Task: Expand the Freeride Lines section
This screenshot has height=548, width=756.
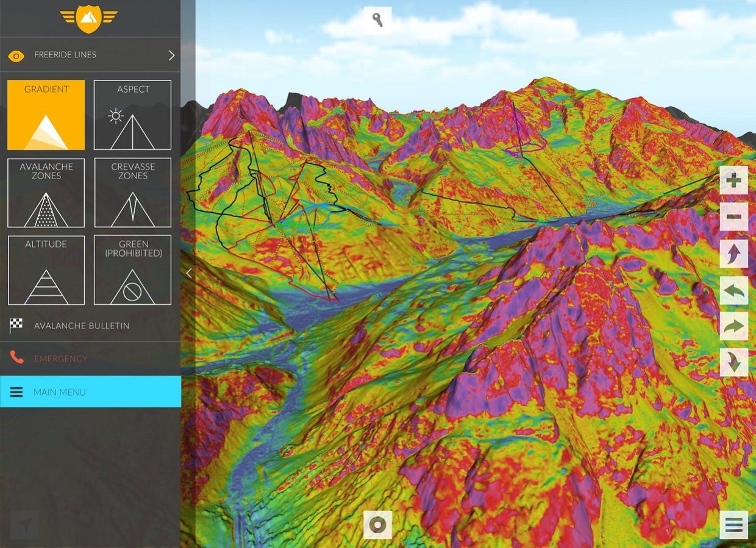Action: point(90,55)
